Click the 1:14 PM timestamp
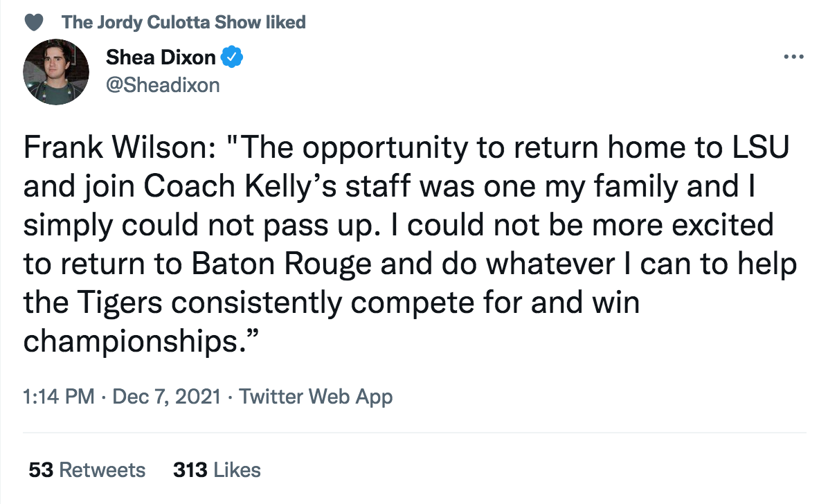The image size is (828, 504). 58,397
